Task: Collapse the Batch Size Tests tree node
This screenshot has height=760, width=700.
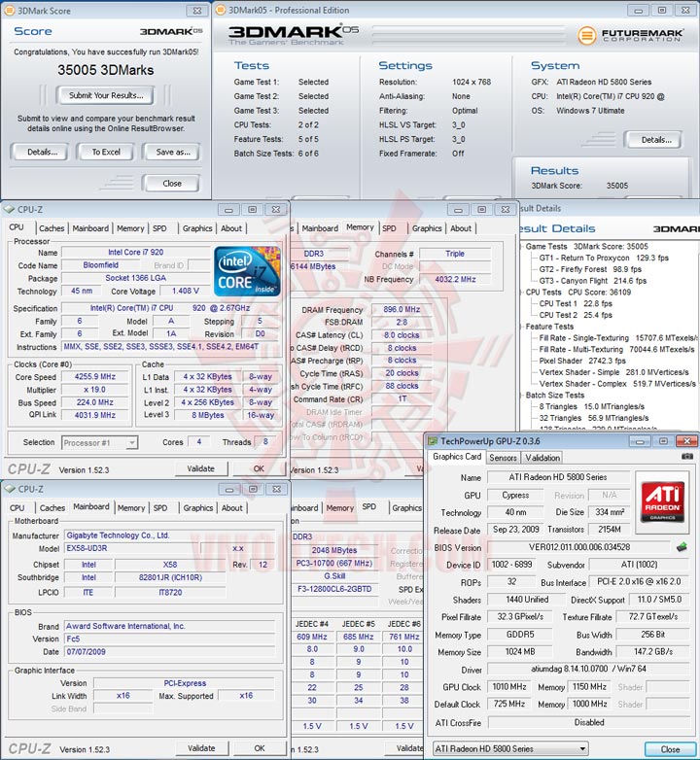Action: 521,395
